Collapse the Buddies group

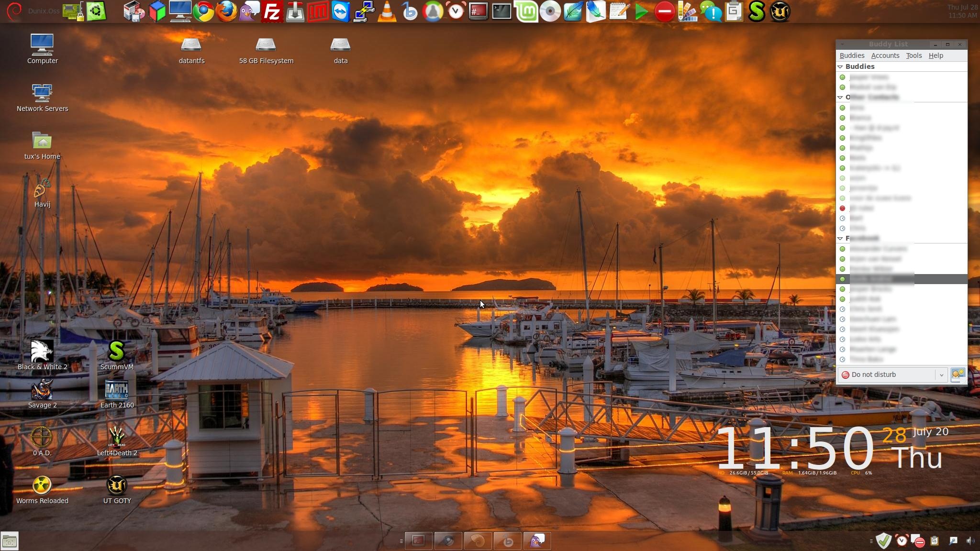coord(840,66)
